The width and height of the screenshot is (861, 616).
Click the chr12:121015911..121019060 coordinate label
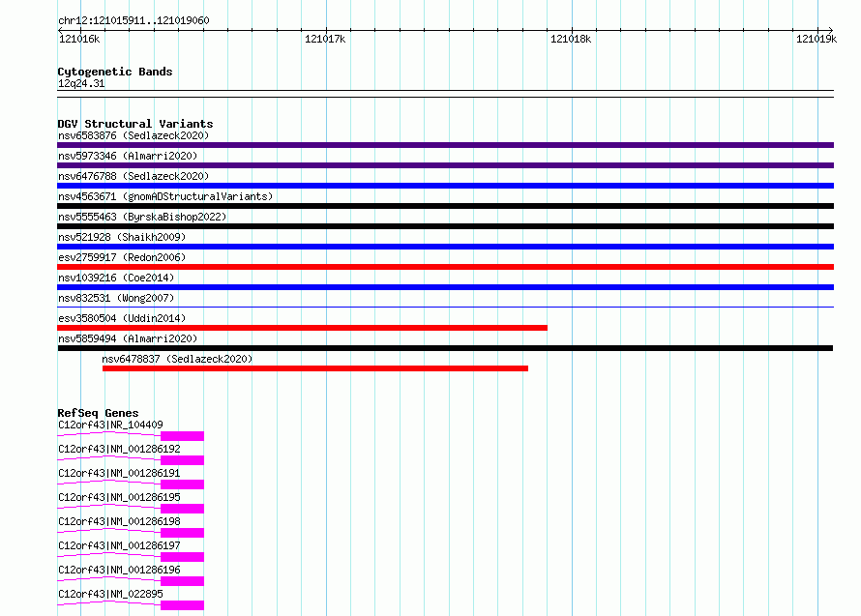tap(134, 21)
